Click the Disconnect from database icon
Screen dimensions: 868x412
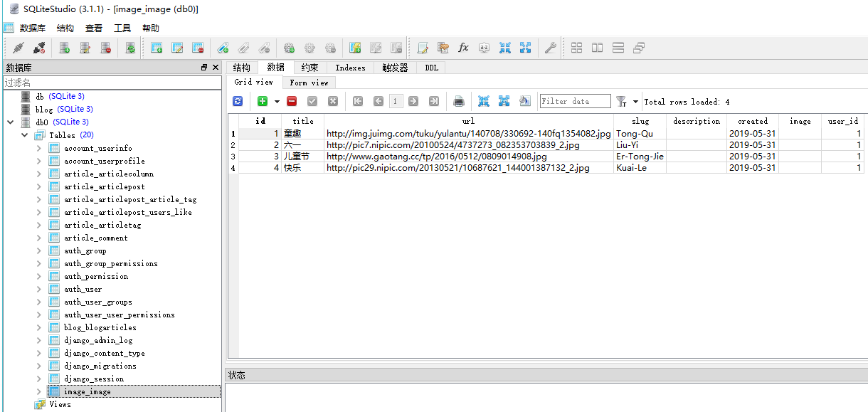pos(39,48)
